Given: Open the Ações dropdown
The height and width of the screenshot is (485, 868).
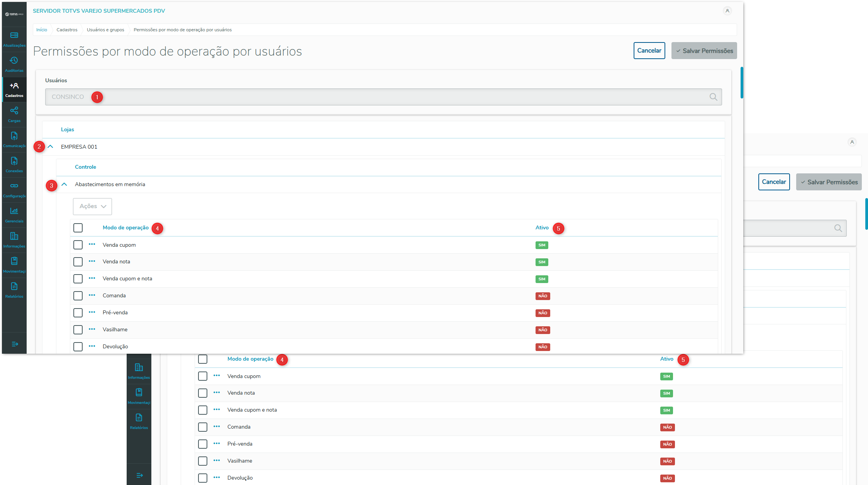Looking at the screenshot, I should coord(92,207).
